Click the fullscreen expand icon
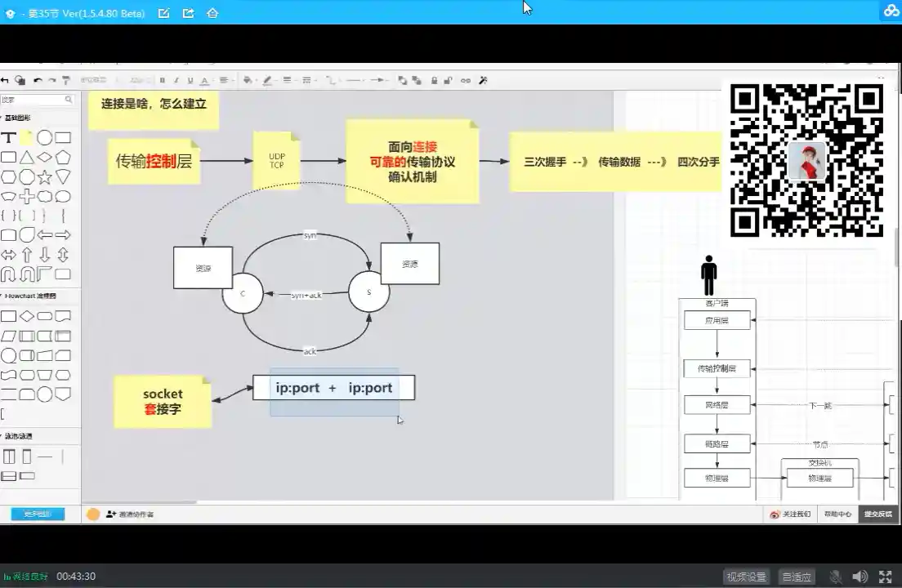902x588 pixels. 886,577
